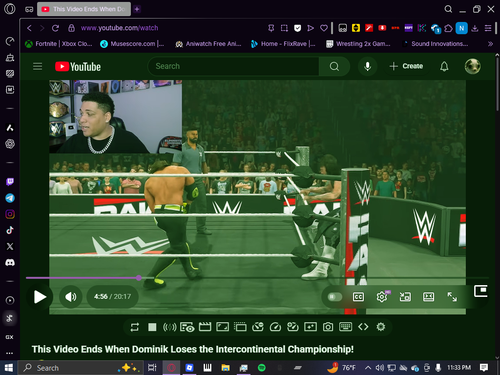Open X (Twitter) in the sidebar
Screen dimensions: 500x375
(10, 246)
